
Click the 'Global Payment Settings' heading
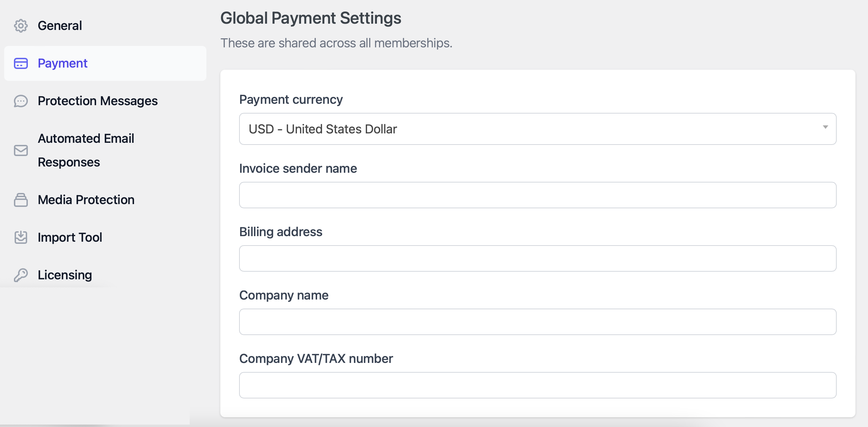(x=311, y=18)
